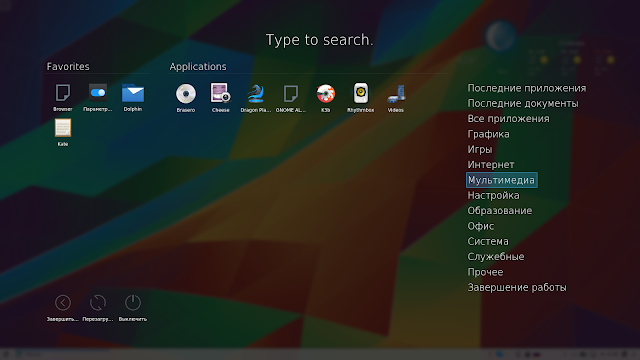Launch Browser from Favorites
Image resolution: width=640 pixels, height=360 pixels.
point(63,97)
